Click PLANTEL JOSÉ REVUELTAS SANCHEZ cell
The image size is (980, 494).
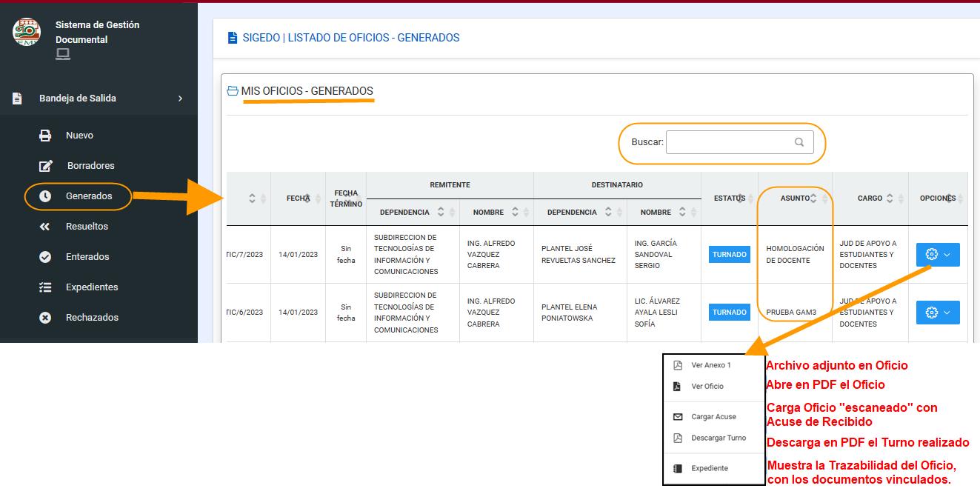[579, 255]
